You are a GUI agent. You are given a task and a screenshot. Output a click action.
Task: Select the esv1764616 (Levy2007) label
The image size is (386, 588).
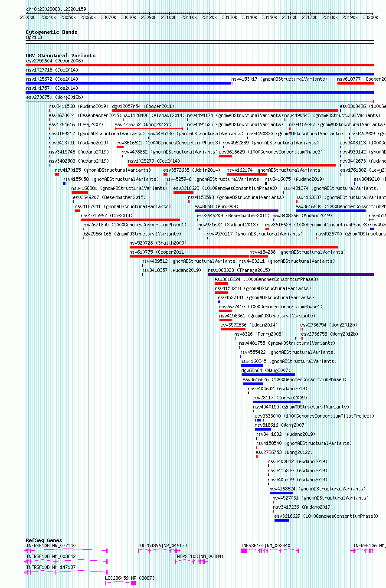tap(76, 124)
